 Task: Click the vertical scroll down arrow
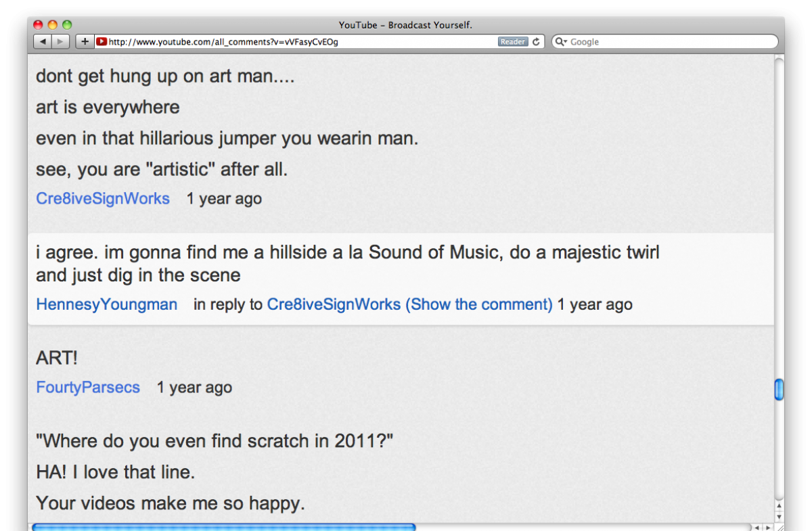(x=779, y=516)
